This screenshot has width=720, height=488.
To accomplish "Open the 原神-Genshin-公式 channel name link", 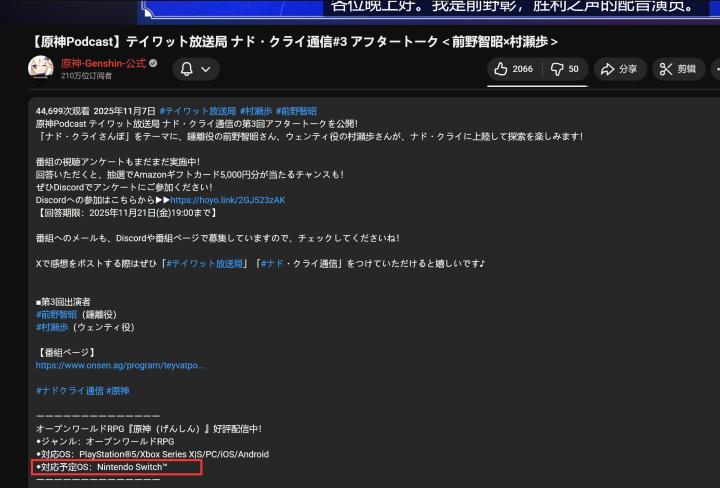I will (103, 63).
